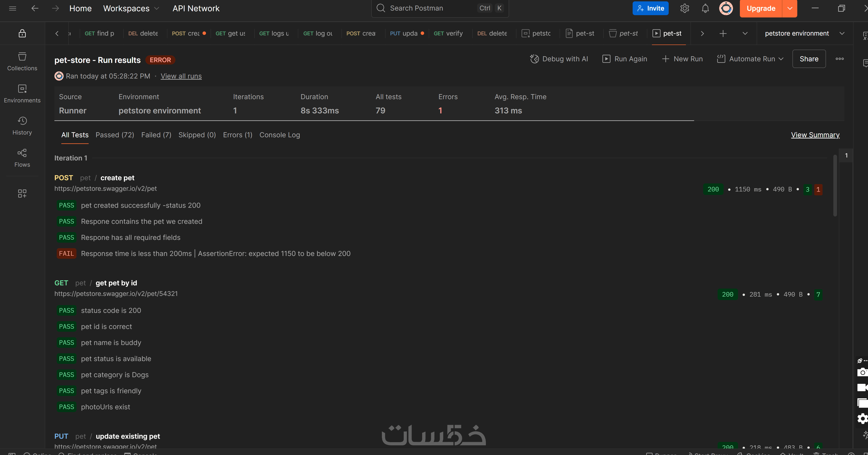The width and height of the screenshot is (868, 455).
Task: Open the Flows sidebar panel
Action: [x=22, y=158]
